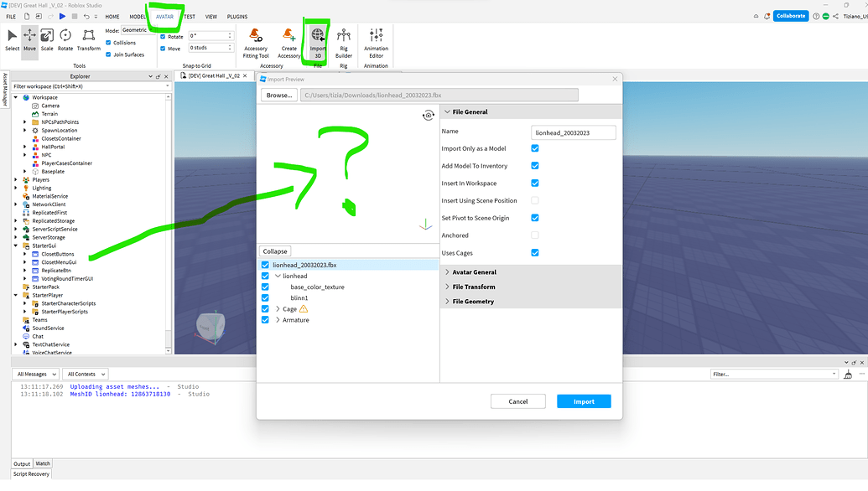Activate the Transform tool
This screenshot has height=491, width=868.
tap(89, 40)
